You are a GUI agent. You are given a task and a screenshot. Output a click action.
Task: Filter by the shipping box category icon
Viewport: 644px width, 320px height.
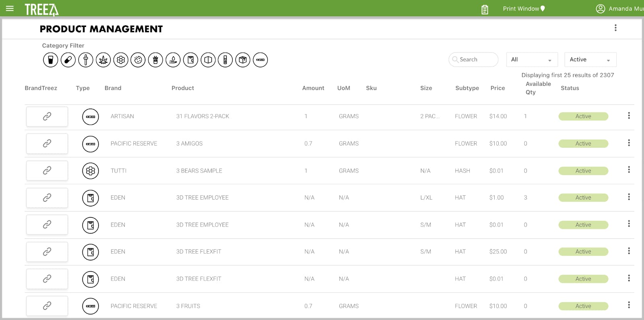point(243,60)
